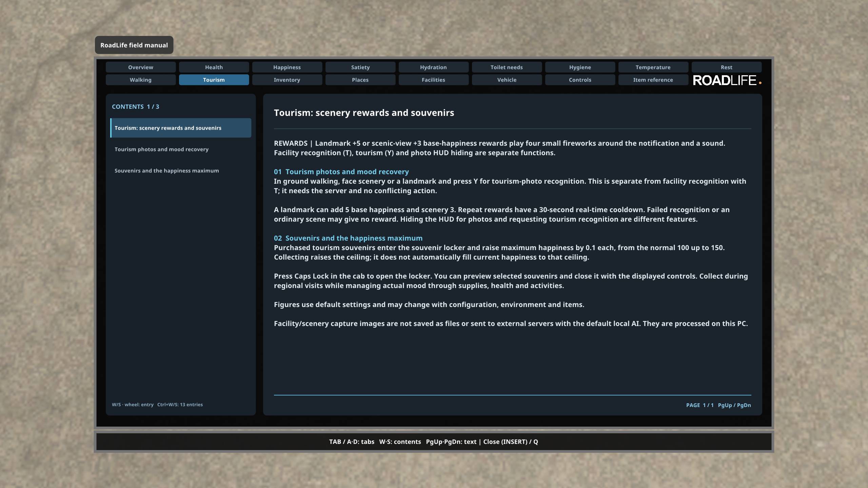This screenshot has width=868, height=488.
Task: Click the 'W/S · wheel: entry' hint
Action: (x=133, y=404)
